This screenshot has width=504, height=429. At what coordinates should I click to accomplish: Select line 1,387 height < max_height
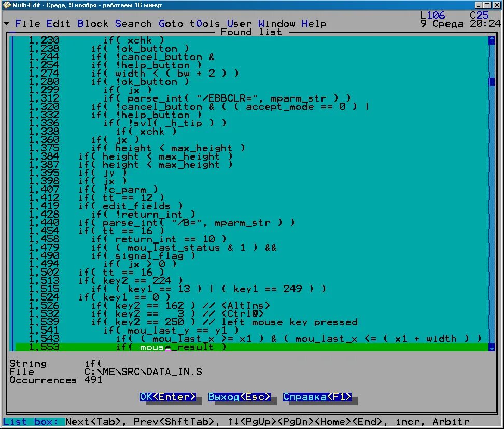pos(251,164)
